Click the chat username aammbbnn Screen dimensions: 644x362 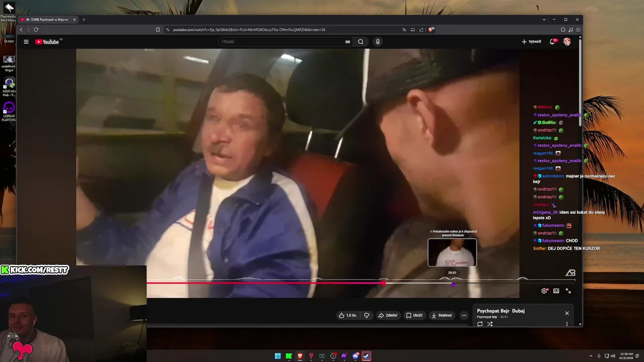(553, 176)
